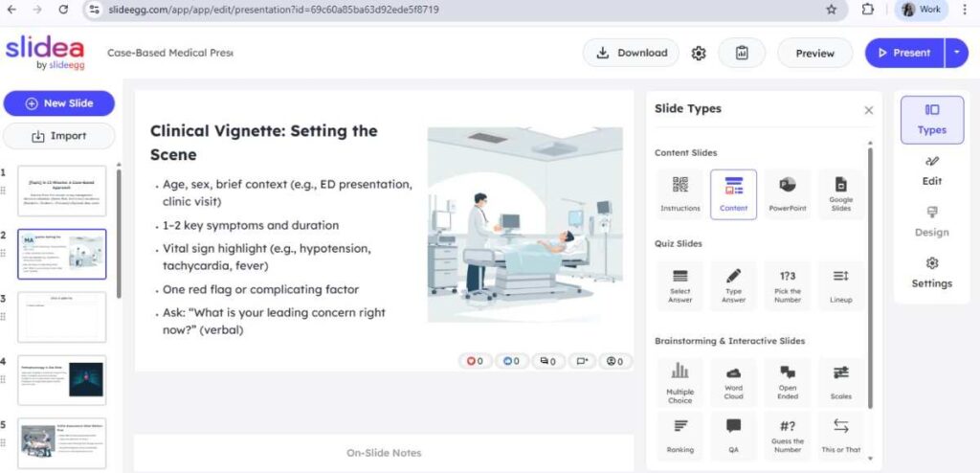The image size is (980, 473).
Task: Grab the drag handle beside slide 4
Action: (x=3, y=379)
